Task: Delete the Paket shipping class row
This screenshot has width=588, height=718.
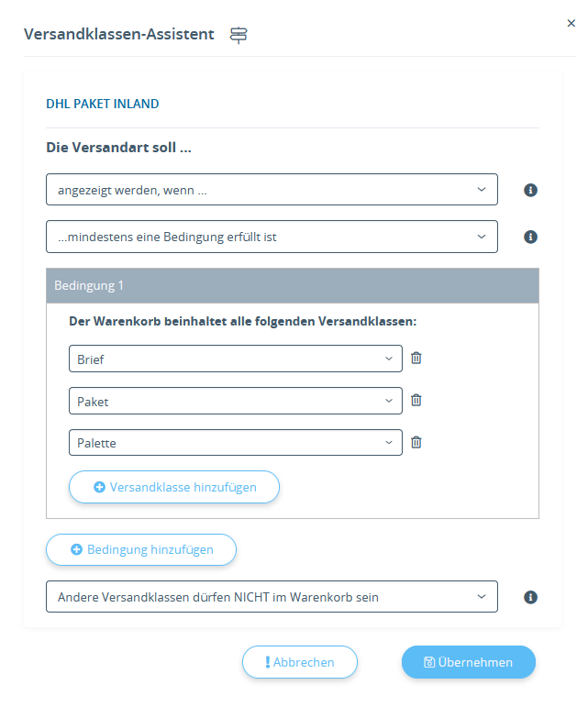Action: [x=416, y=401]
